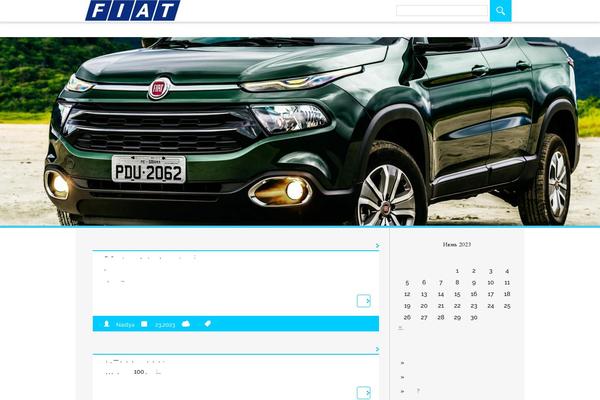Select day 20 in the calendar
Viewport: 600px width, 400px height.
pyautogui.click(x=424, y=306)
